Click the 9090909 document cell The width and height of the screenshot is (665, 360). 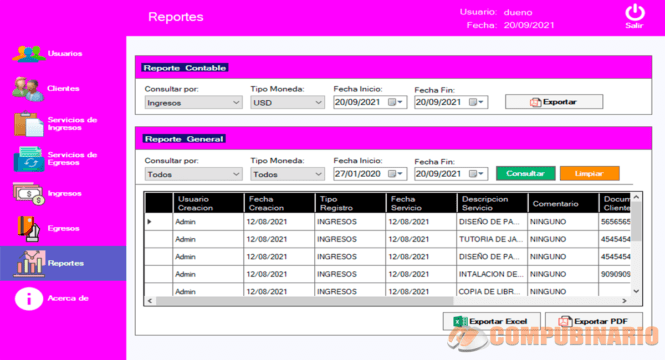615,274
